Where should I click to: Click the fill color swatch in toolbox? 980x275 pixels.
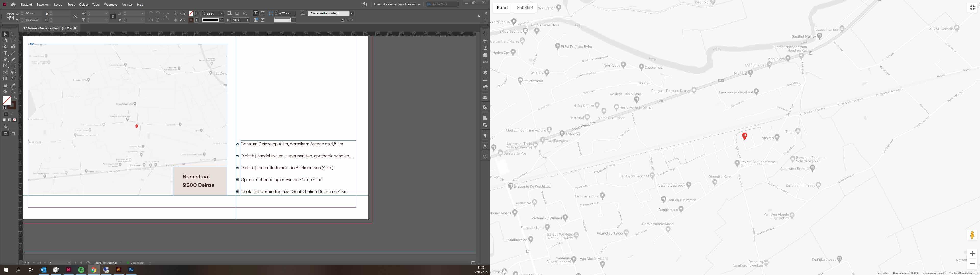point(7,100)
